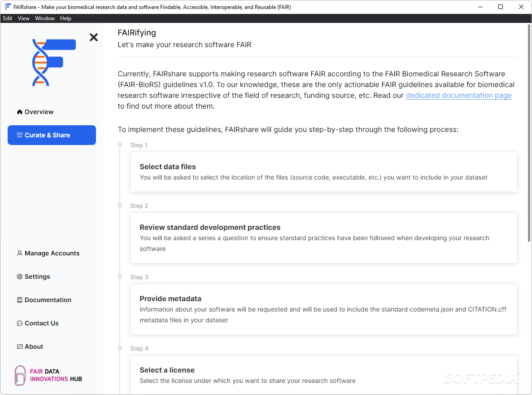
Task: Click the 'Step 1' label
Action: click(x=139, y=145)
